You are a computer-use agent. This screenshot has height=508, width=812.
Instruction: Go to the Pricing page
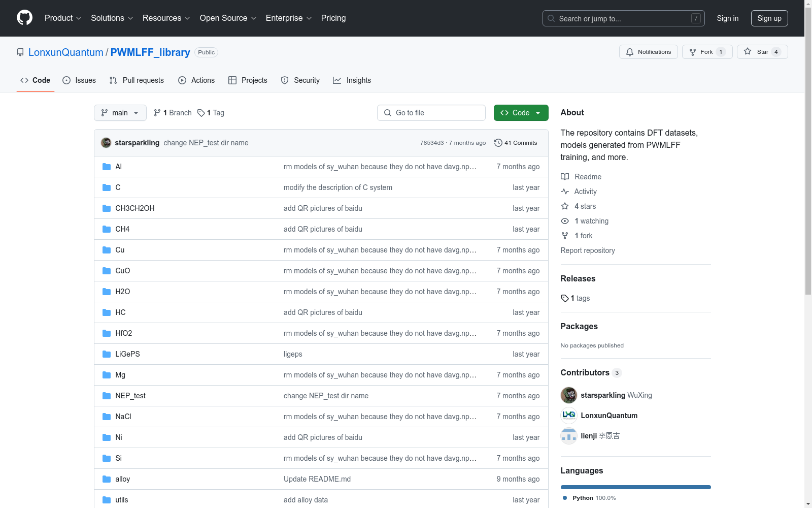tap(333, 18)
